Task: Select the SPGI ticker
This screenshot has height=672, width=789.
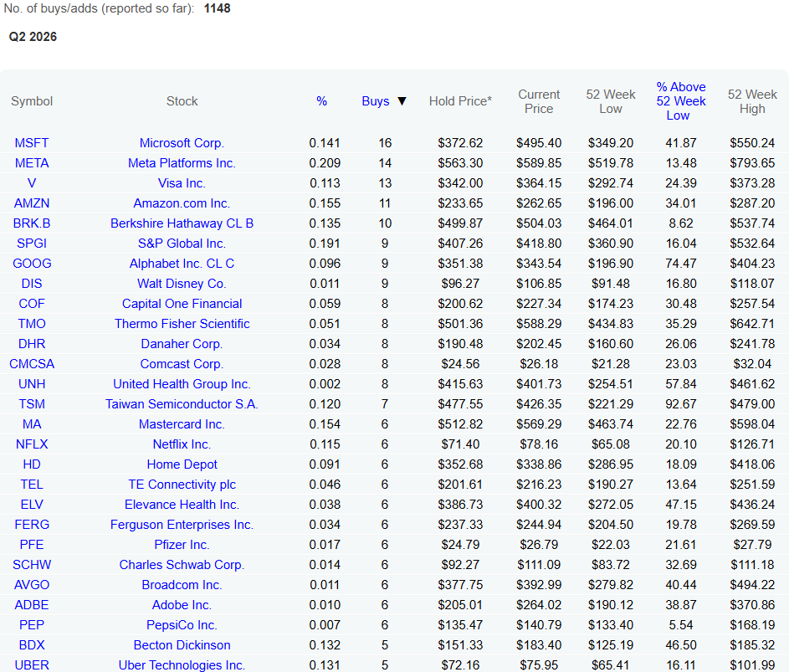Action: tap(32, 244)
